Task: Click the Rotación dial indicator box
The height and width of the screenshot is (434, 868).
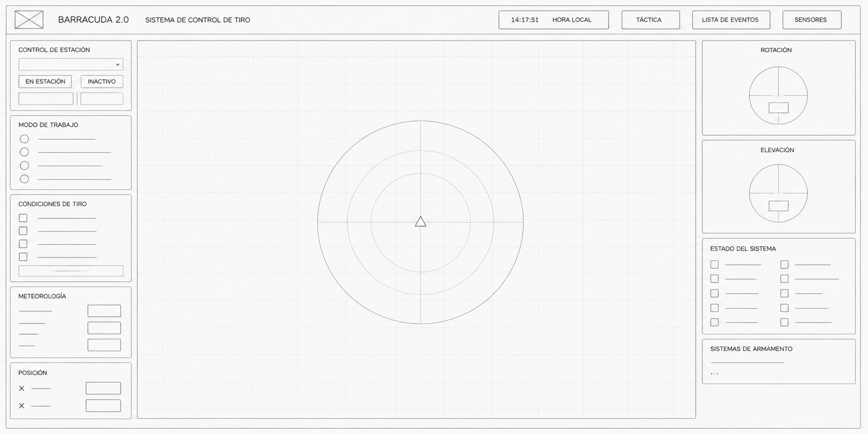Action: point(778,108)
